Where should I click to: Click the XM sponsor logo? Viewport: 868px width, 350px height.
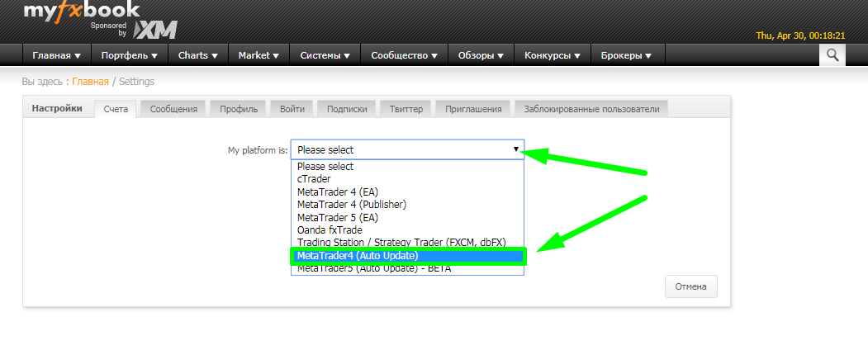point(154,30)
